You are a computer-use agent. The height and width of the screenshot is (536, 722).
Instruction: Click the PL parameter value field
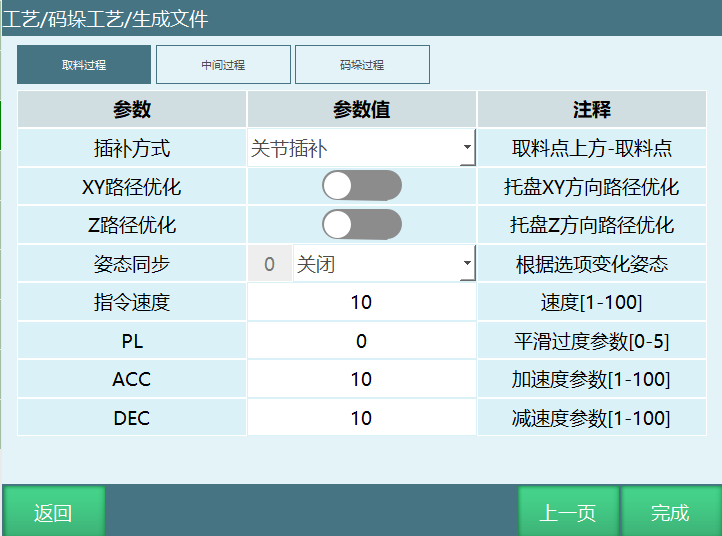point(361,341)
